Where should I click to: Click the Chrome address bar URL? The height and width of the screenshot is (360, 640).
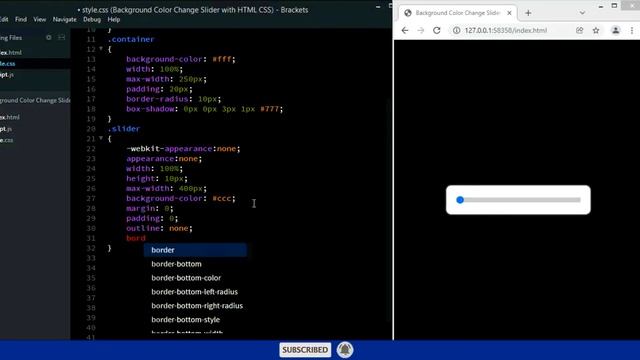pos(506,30)
